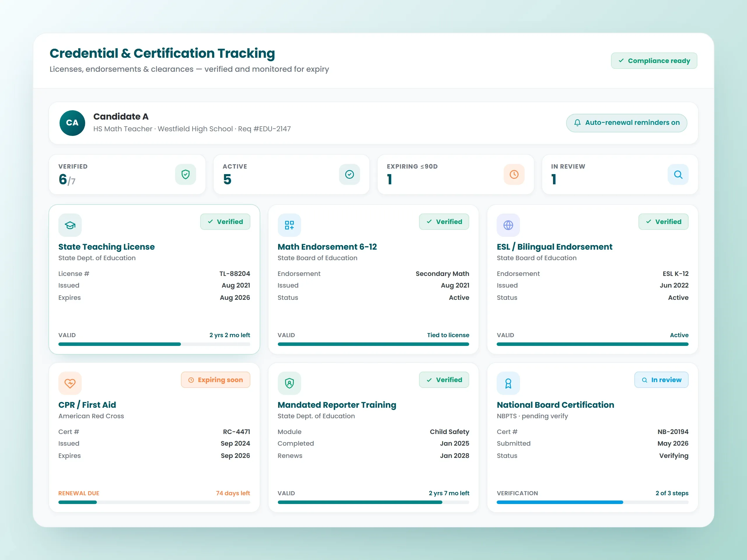Click the heart pulse icon on CPR card
Viewport: 747px width, 560px height.
pos(70,383)
